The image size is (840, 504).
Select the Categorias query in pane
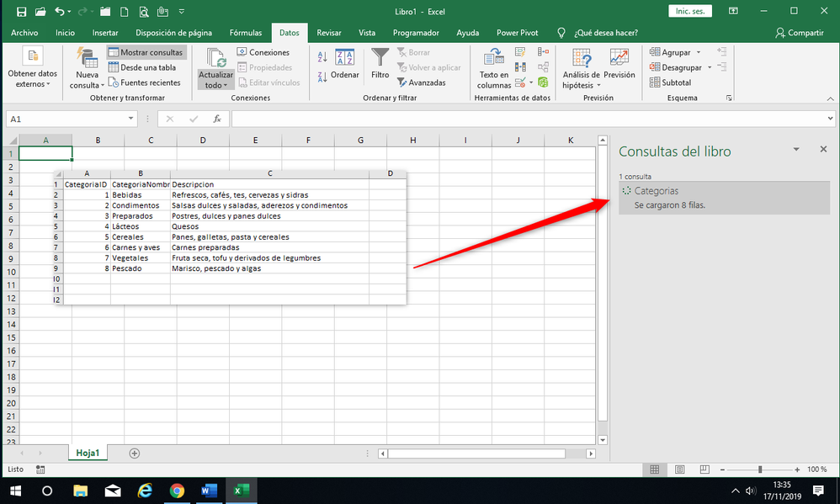[x=724, y=198]
